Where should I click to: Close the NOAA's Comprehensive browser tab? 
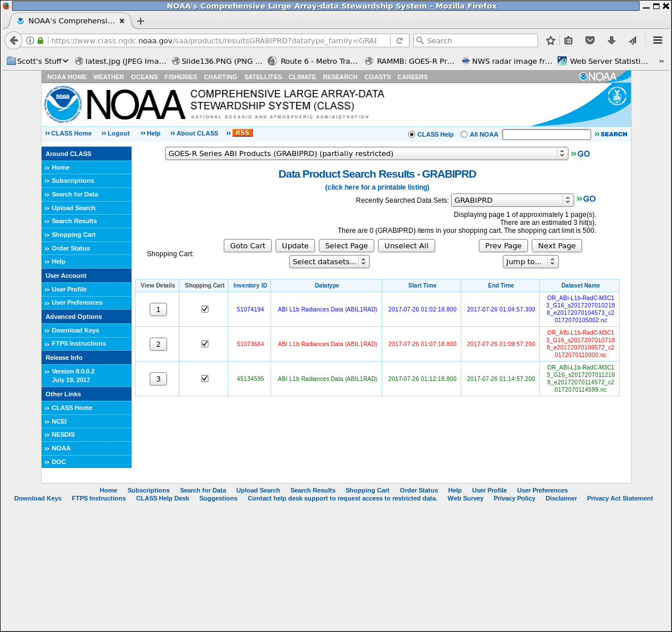pyautogui.click(x=122, y=21)
